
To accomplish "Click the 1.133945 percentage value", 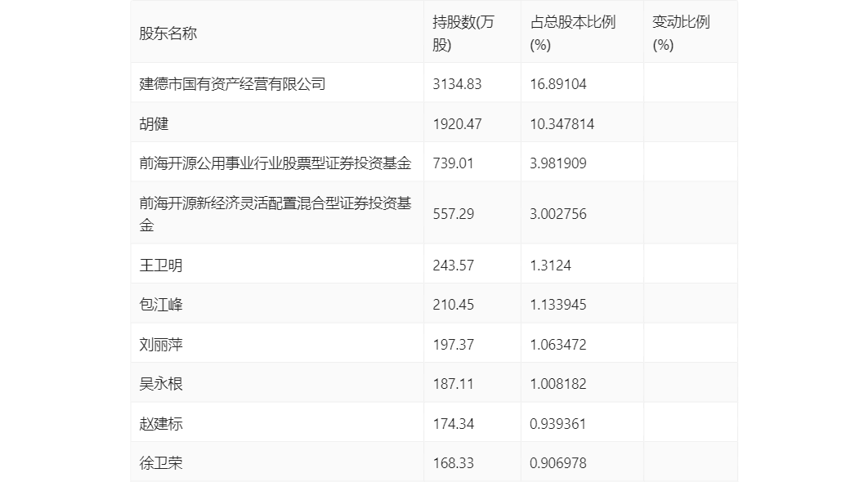I will click(558, 305).
